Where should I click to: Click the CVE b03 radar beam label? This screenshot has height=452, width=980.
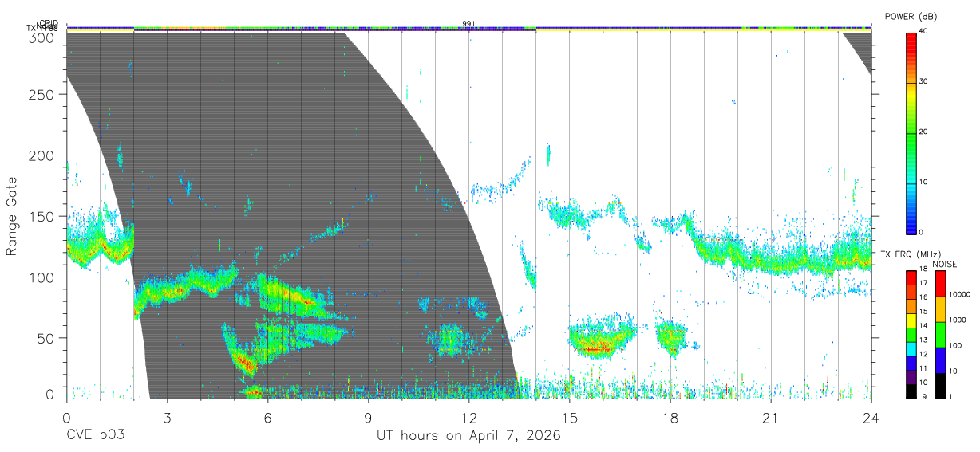click(x=95, y=437)
